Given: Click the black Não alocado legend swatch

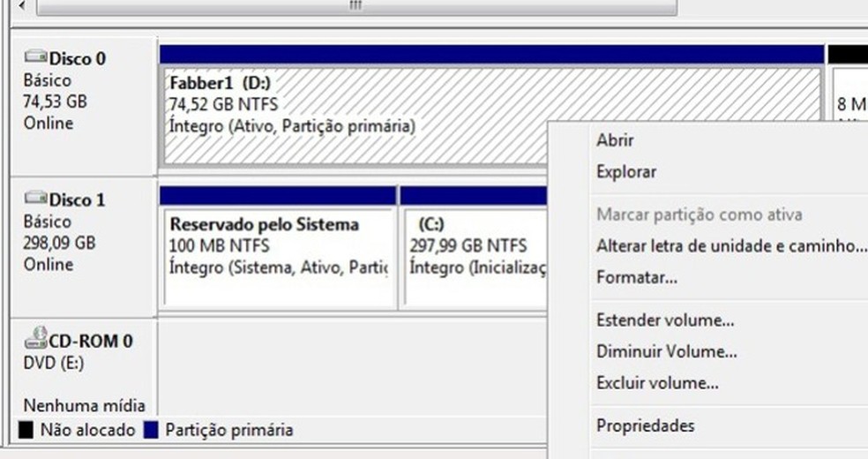Looking at the screenshot, I should click(x=26, y=430).
